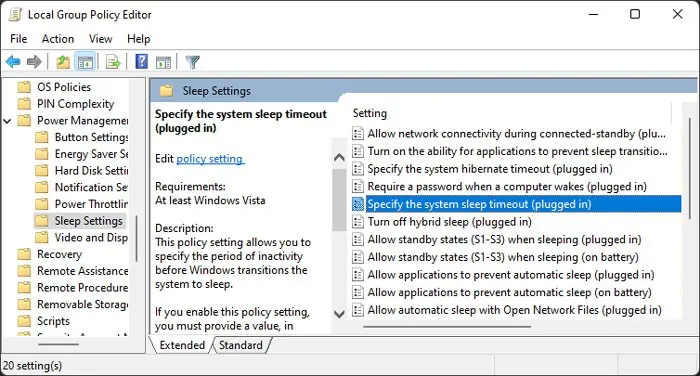Toggle Show/Hide Console Tree icon

(x=85, y=62)
